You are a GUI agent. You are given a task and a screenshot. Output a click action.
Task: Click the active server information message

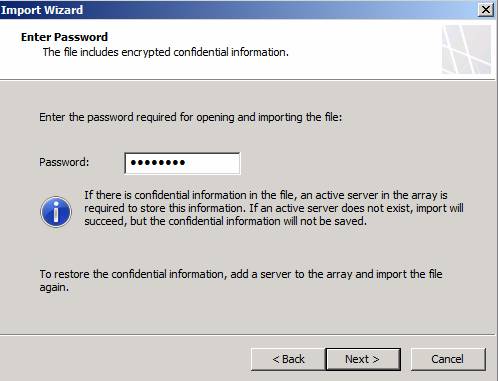coord(274,208)
